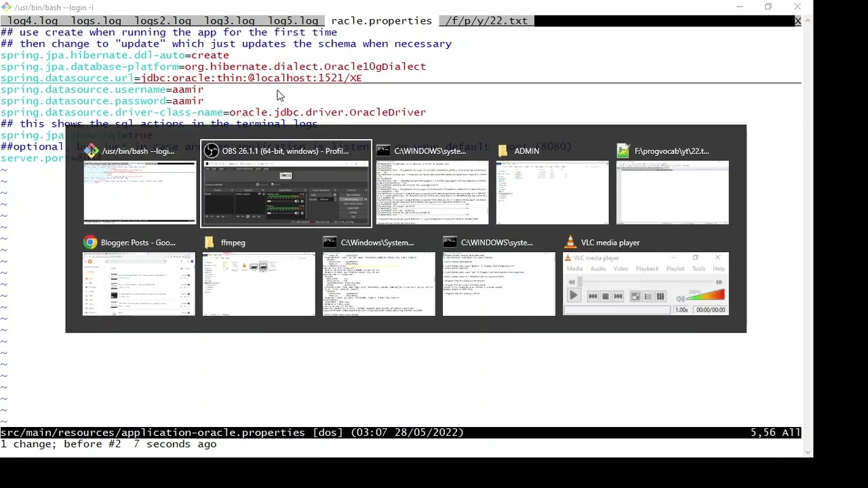Close the current vim tab with the X

point(797,21)
